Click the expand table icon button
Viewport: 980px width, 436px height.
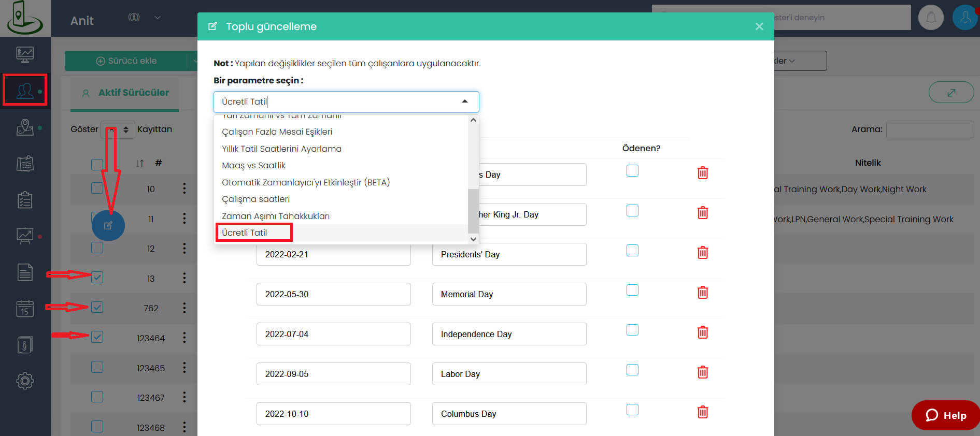tap(951, 93)
